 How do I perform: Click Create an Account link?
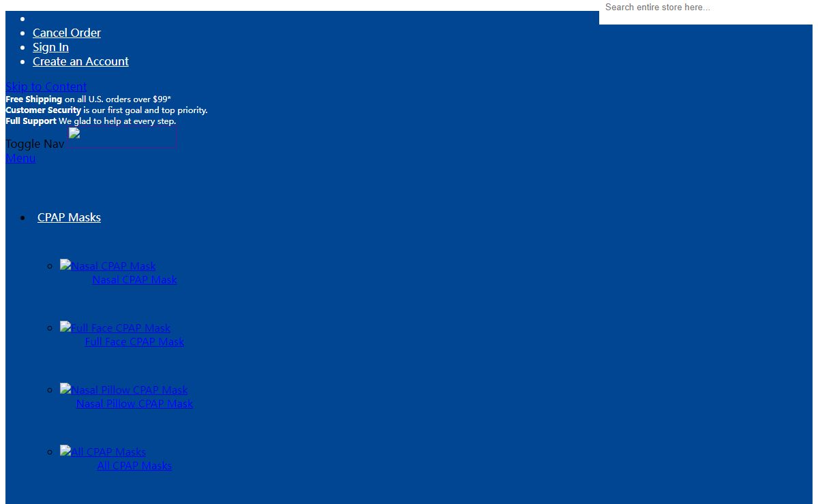coord(80,61)
